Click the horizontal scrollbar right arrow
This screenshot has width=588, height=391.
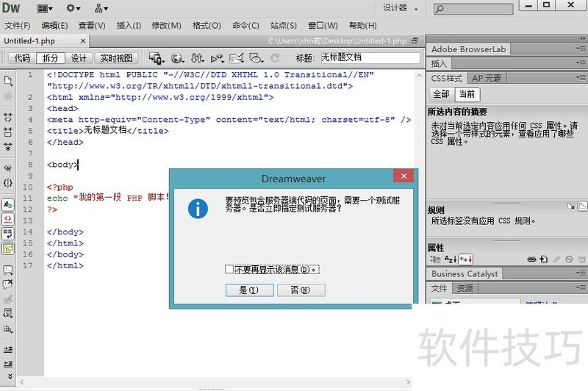(x=408, y=382)
